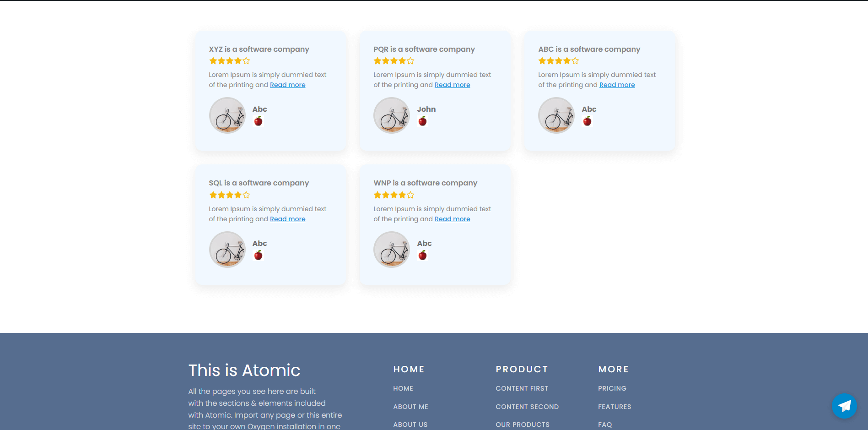Click ABOUT ME in the footer
Viewport: 868px width, 430px height.
tap(410, 407)
